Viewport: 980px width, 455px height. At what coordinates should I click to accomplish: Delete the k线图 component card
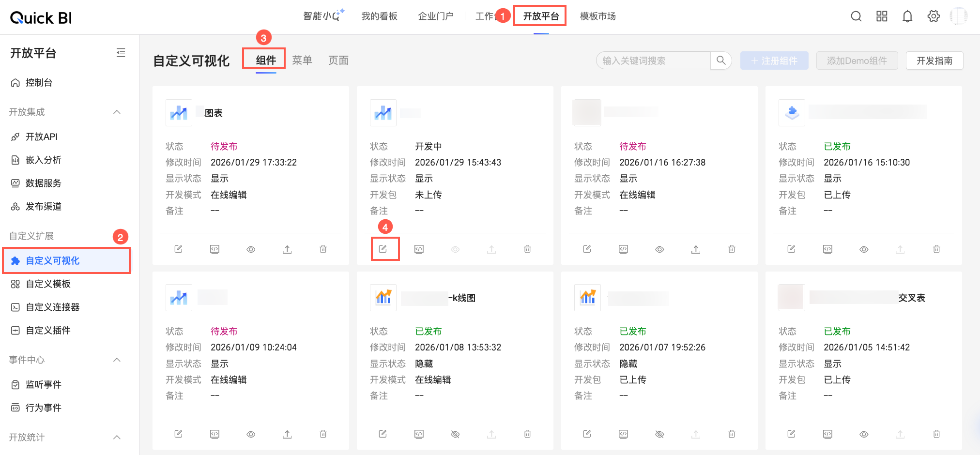[x=527, y=434]
